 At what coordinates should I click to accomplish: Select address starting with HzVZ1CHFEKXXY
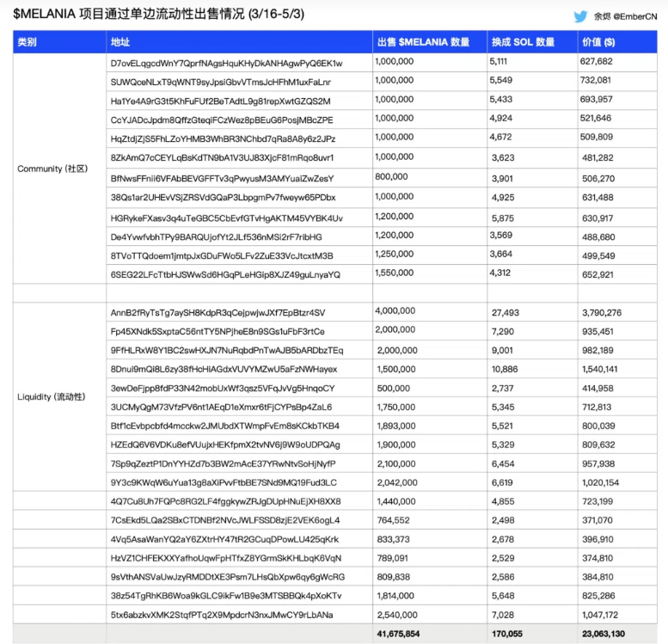[x=226, y=558]
